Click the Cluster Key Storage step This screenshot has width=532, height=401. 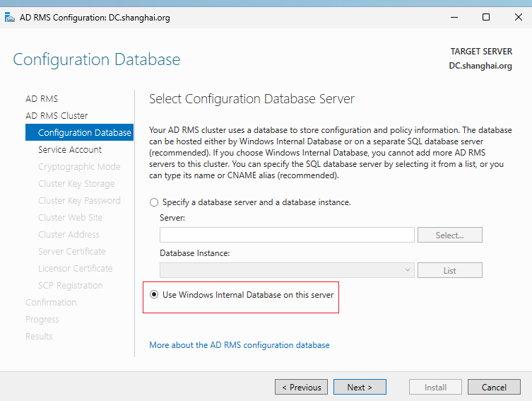(x=76, y=184)
